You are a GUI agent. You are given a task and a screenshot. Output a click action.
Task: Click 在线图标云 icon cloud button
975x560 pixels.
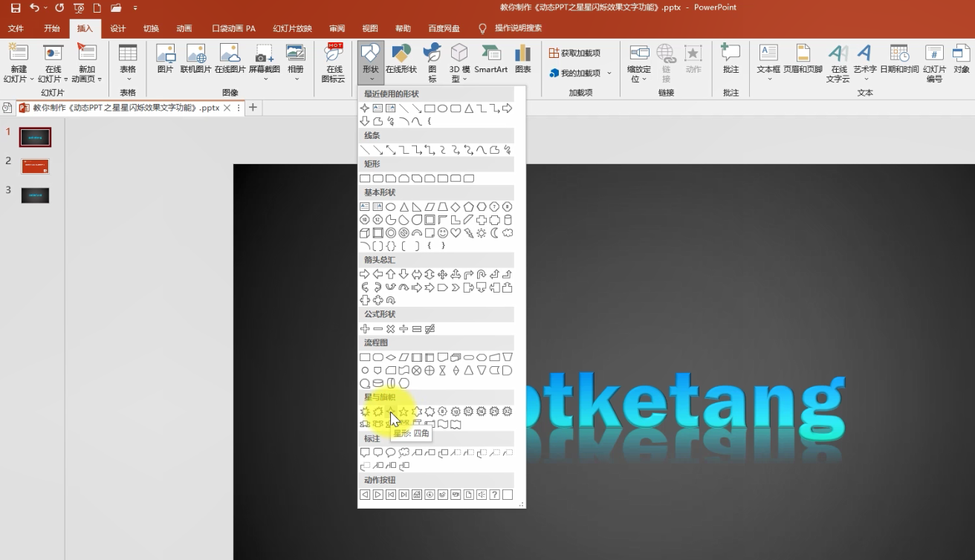point(334,62)
